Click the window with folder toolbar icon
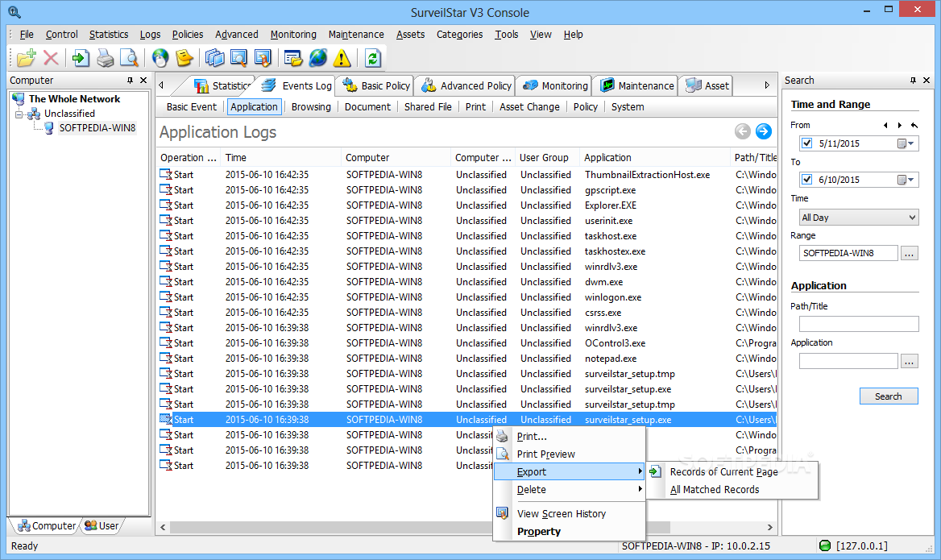 [293, 58]
